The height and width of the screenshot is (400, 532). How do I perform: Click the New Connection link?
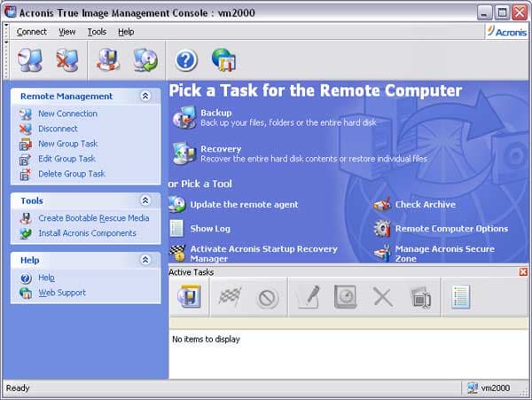point(68,114)
